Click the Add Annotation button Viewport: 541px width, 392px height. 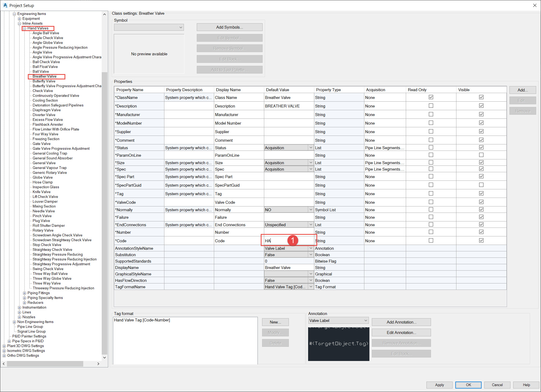click(401, 322)
